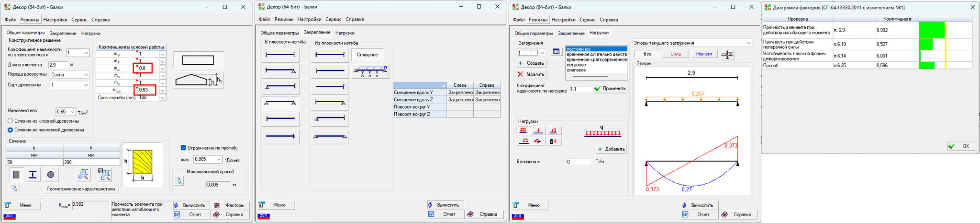Click the Величина load value input field

click(579, 162)
